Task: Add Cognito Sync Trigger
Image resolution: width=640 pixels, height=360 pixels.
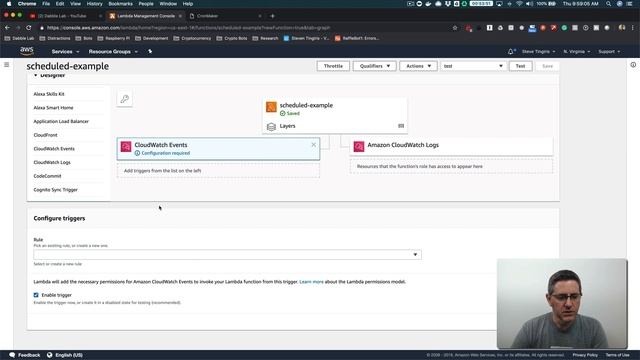Action: [x=56, y=190]
